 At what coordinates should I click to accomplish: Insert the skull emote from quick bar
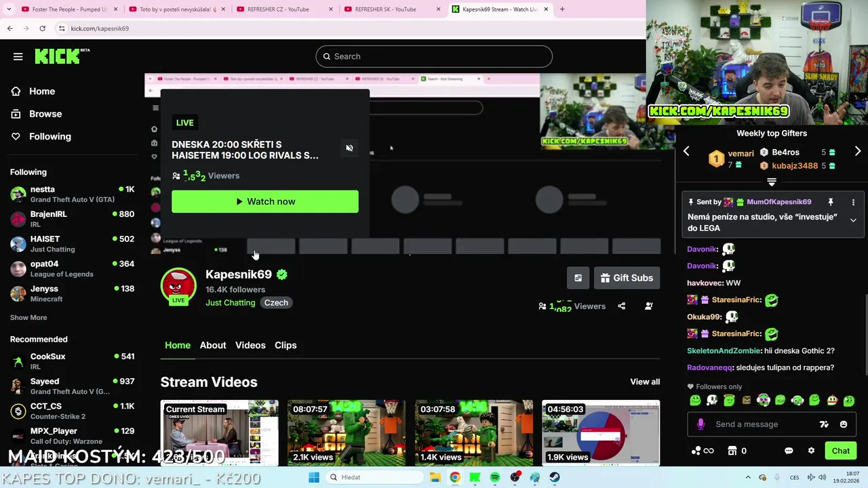coord(712,401)
